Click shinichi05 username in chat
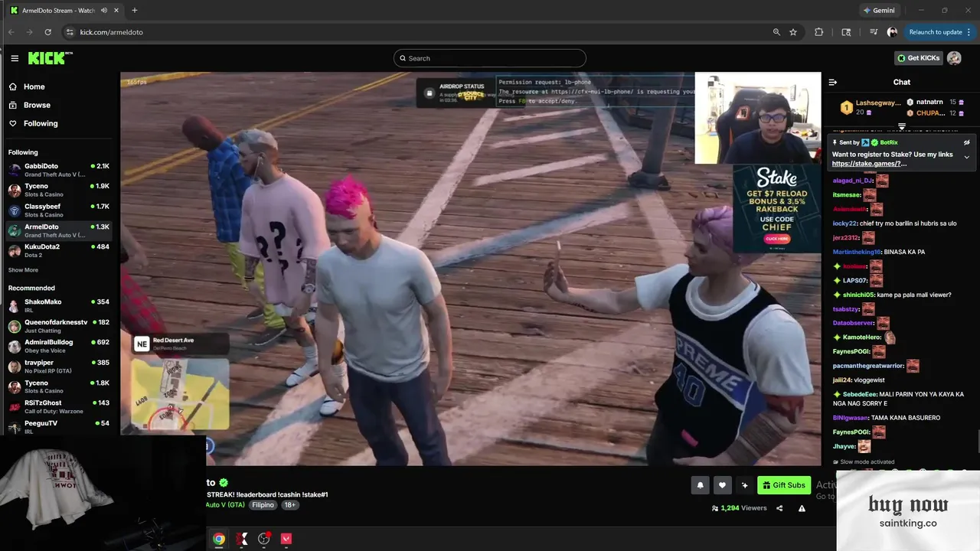Image resolution: width=980 pixels, height=551 pixels. point(857,295)
